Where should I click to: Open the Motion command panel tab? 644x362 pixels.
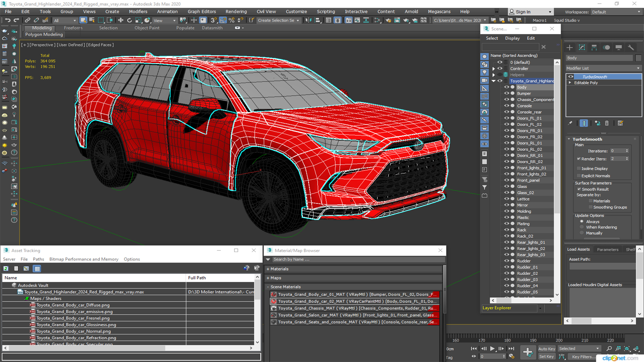[606, 47]
